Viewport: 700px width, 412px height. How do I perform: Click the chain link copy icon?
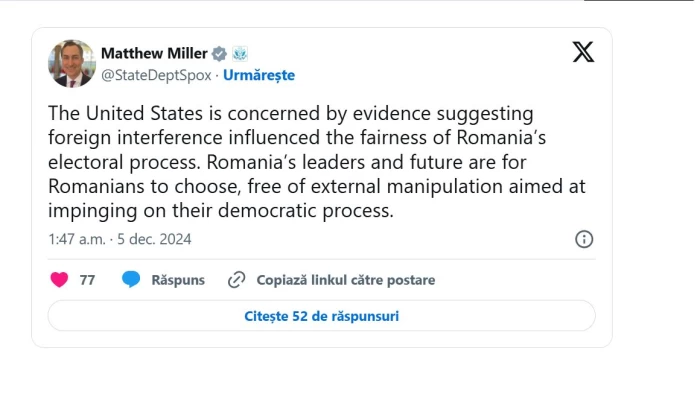coord(237,280)
